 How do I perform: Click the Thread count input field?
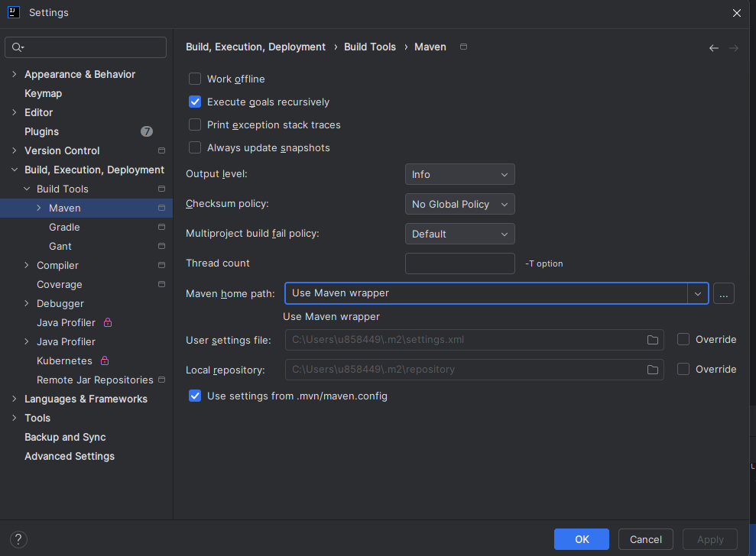pos(459,263)
